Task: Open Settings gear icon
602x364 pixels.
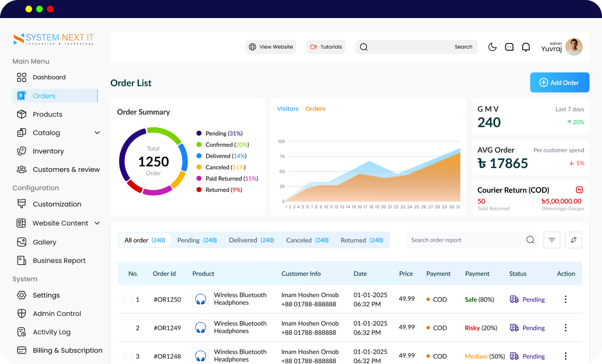Action: point(21,295)
